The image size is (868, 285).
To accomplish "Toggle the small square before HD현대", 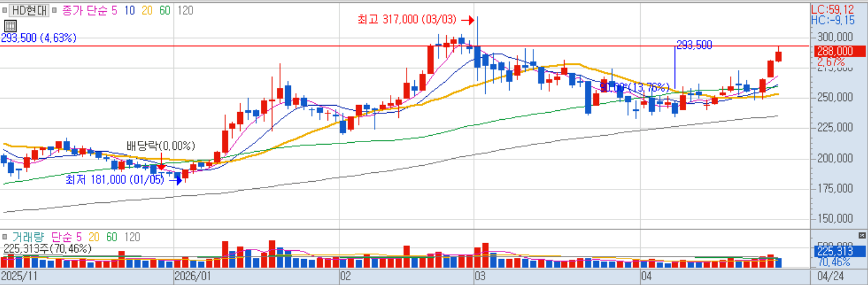I will (x=4, y=10).
